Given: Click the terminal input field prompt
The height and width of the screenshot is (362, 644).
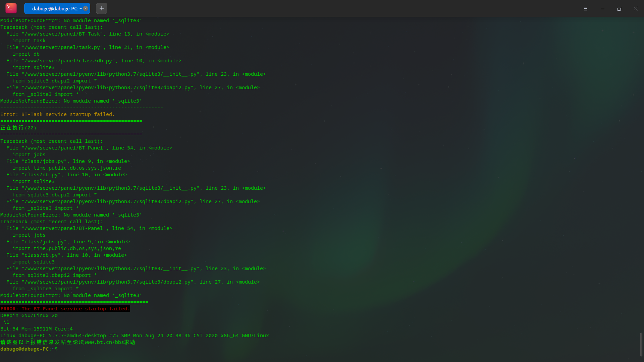Looking at the screenshot, I should point(58,349).
